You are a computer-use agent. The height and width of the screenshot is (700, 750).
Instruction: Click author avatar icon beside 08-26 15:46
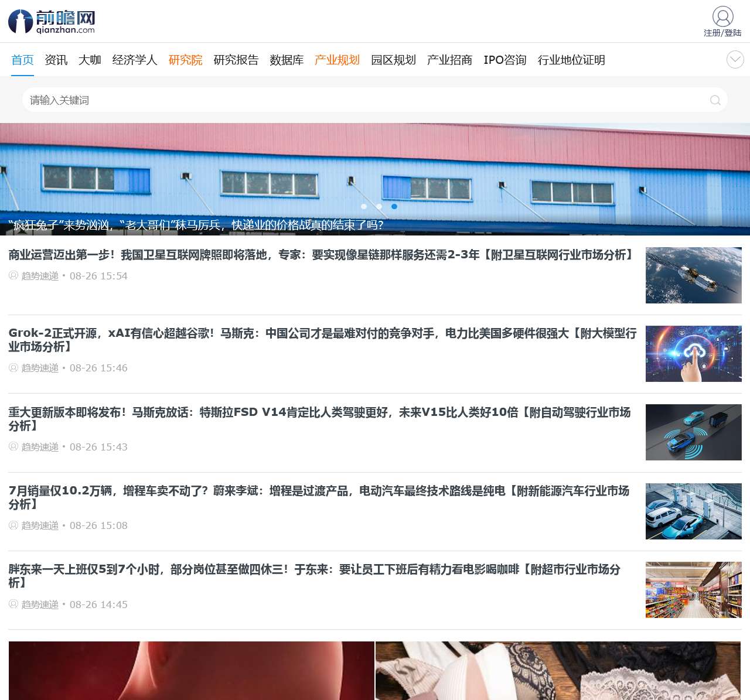coord(13,367)
